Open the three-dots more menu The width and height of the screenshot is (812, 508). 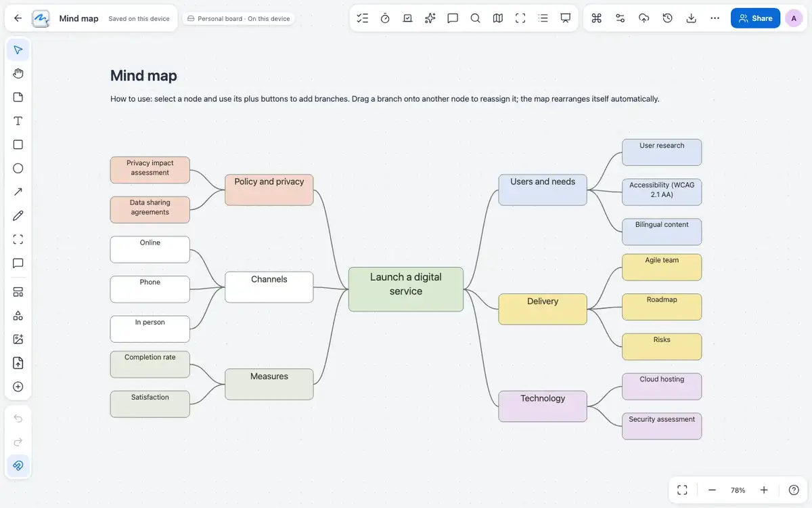(x=715, y=18)
